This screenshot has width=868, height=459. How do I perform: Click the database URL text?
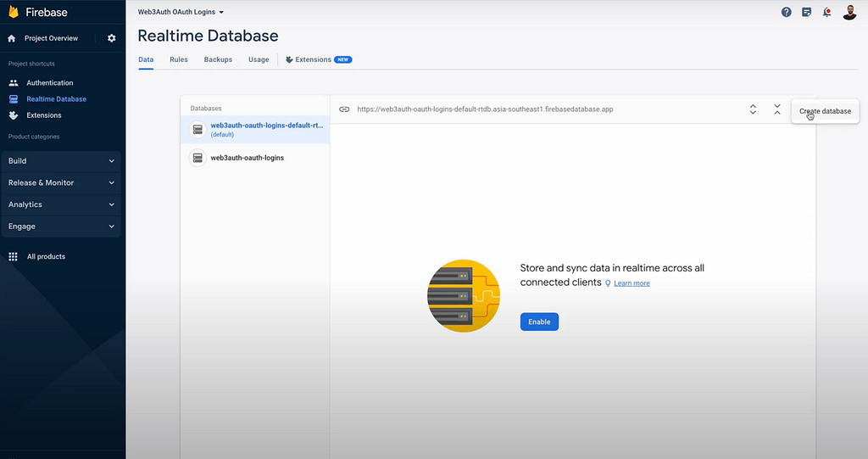(x=485, y=109)
